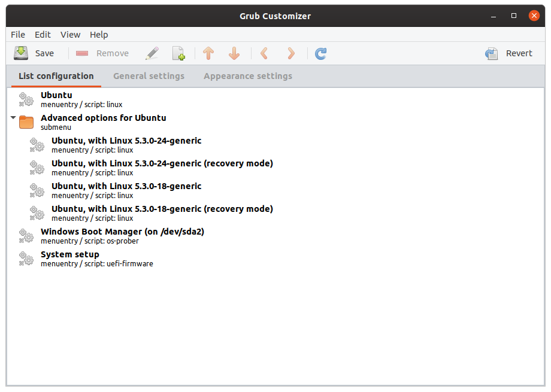Click the 'submenu' subtitle text
Viewport: 551px width, 392px height.
click(56, 127)
